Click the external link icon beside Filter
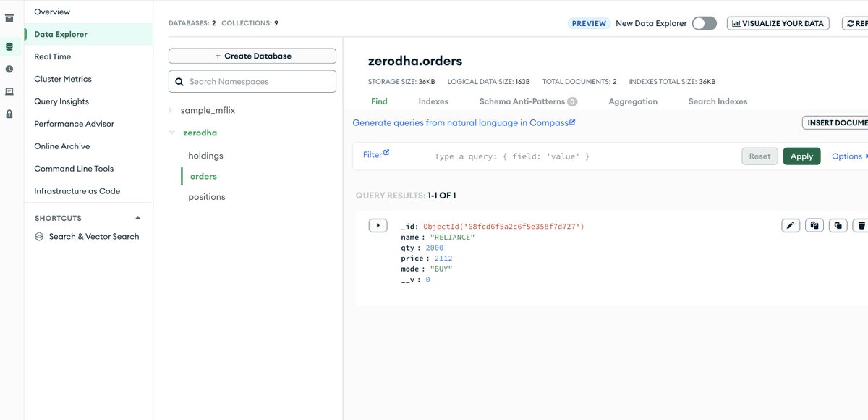868x420 pixels. (386, 153)
